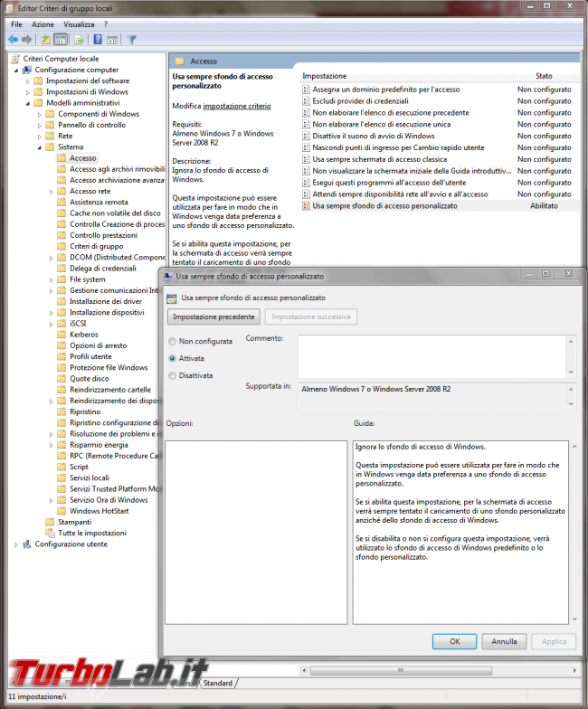Click the Filter funnel icon
588x709 pixels.
click(x=132, y=40)
